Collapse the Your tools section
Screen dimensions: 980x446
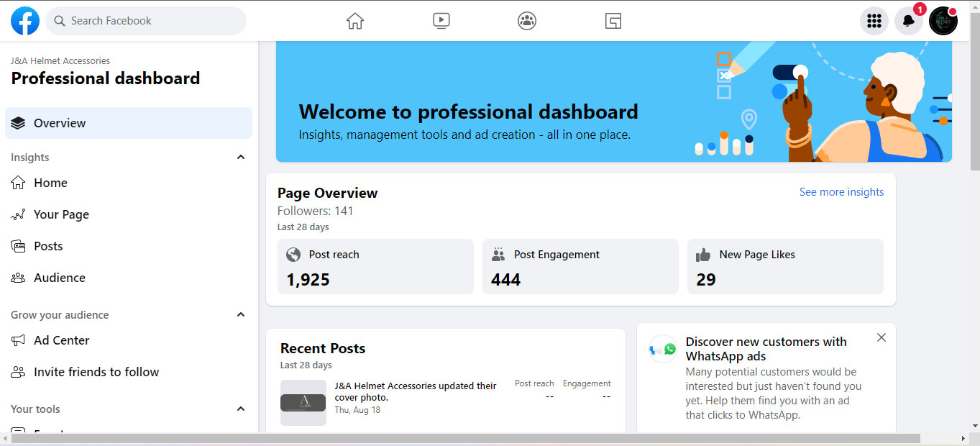(241, 409)
